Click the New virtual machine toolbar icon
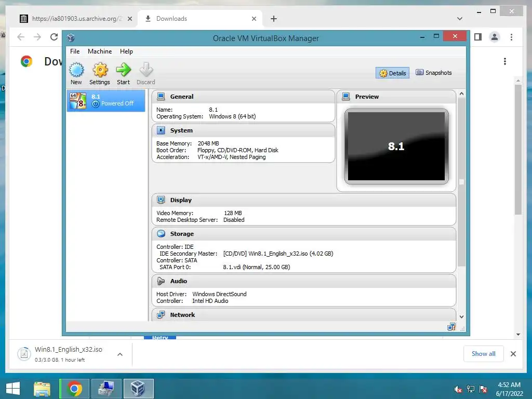The height and width of the screenshot is (399, 532). click(x=76, y=70)
